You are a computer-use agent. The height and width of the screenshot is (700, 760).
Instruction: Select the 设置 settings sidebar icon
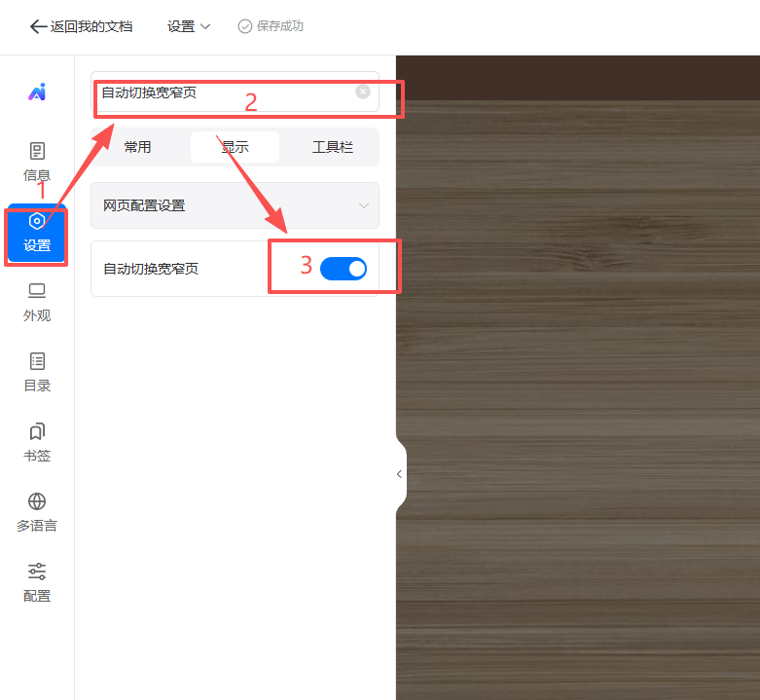click(37, 233)
